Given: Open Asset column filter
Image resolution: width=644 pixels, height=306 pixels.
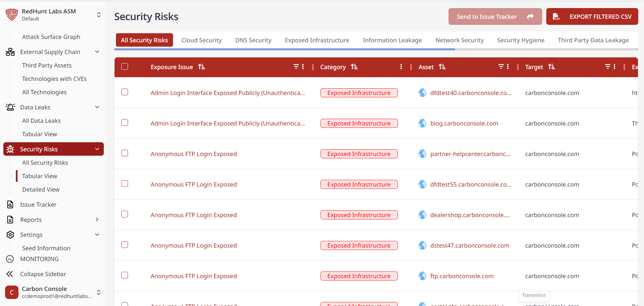Looking at the screenshot, I should (501, 66).
